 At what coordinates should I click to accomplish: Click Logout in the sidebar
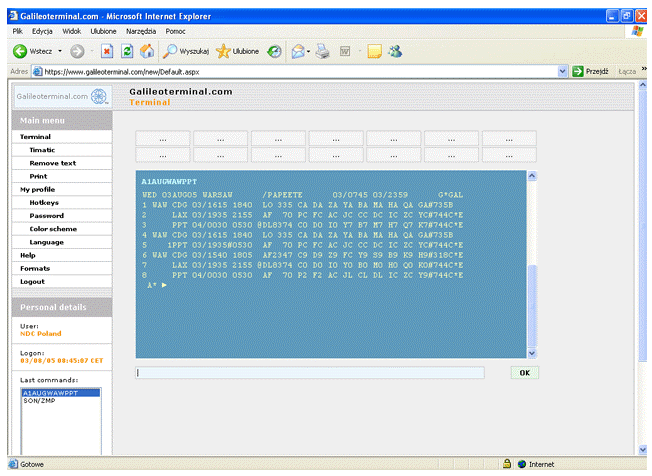click(x=62, y=282)
